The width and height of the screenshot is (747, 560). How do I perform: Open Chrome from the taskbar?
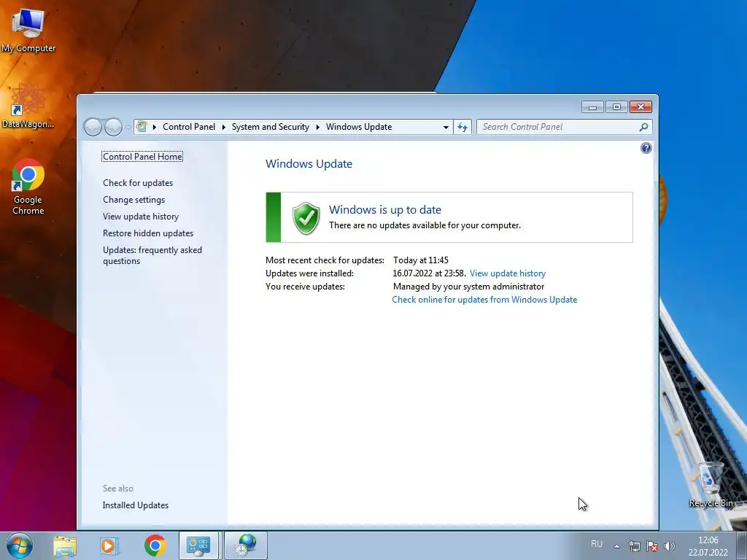pyautogui.click(x=155, y=545)
